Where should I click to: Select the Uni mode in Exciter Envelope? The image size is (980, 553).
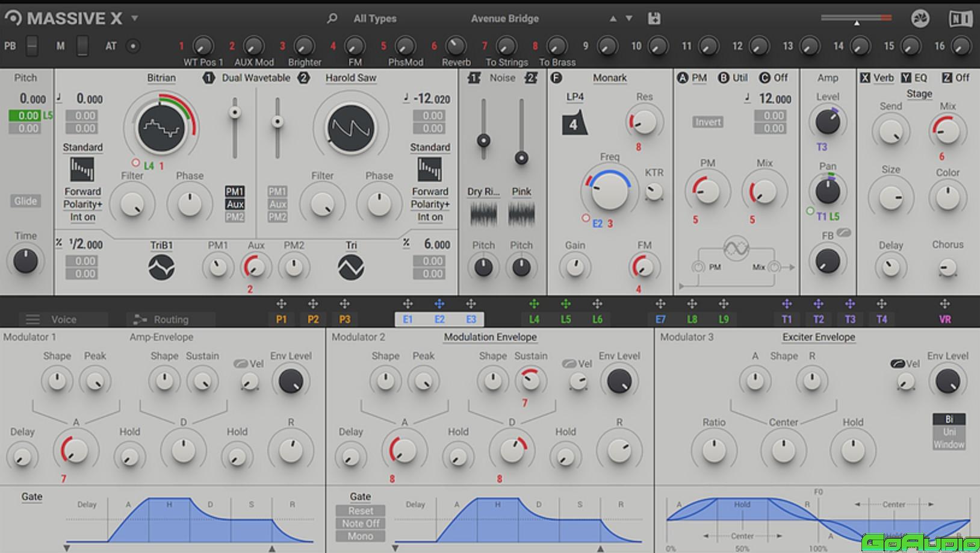949,432
